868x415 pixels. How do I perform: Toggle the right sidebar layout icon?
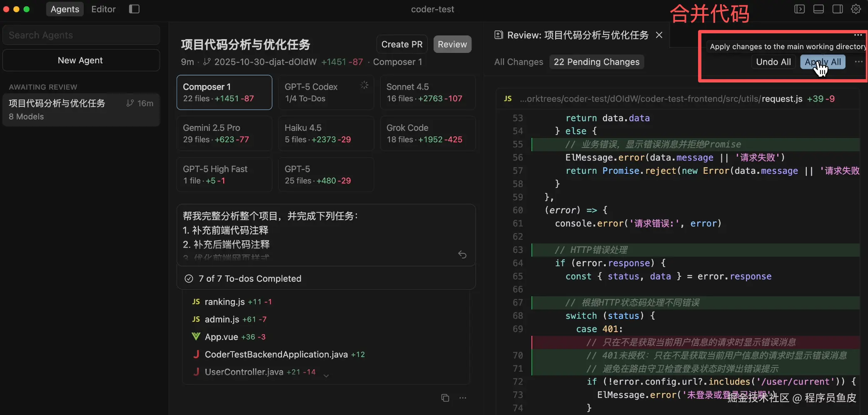pos(838,9)
